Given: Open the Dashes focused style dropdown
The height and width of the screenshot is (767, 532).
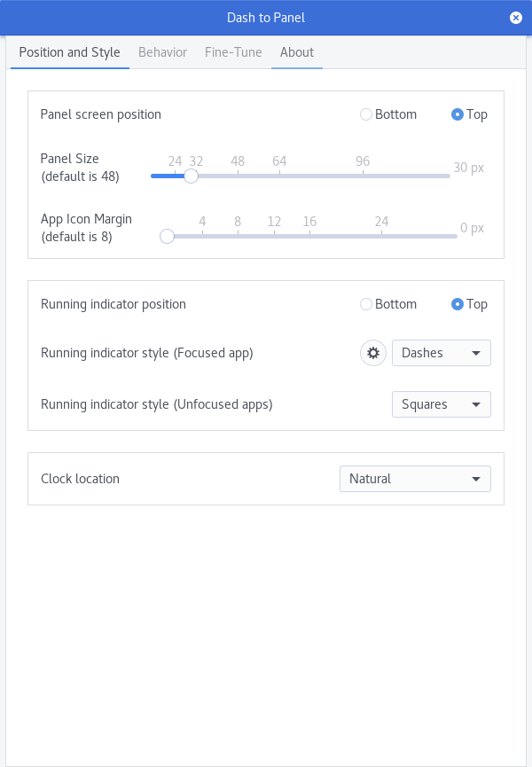Looking at the screenshot, I should click(x=441, y=353).
